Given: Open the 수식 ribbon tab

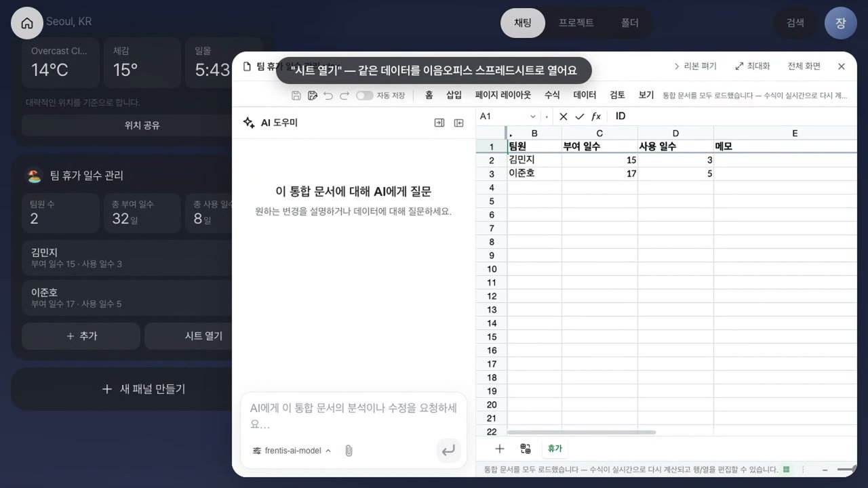Looking at the screenshot, I should (552, 96).
